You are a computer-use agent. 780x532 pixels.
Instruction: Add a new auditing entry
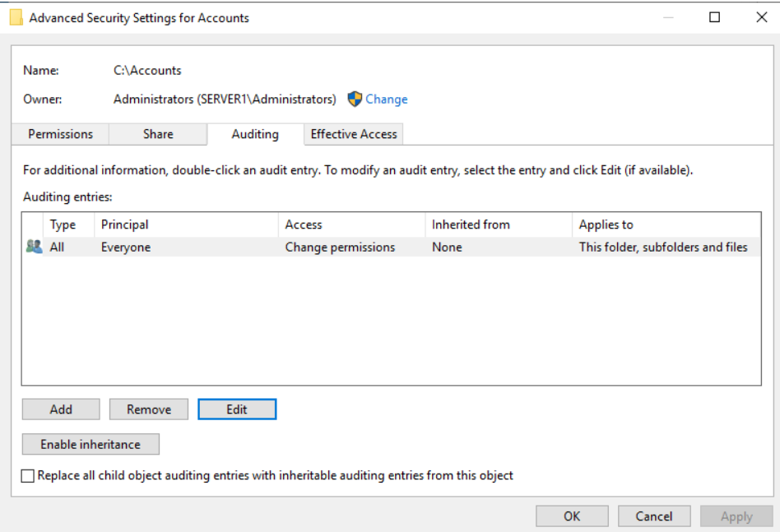[61, 409]
